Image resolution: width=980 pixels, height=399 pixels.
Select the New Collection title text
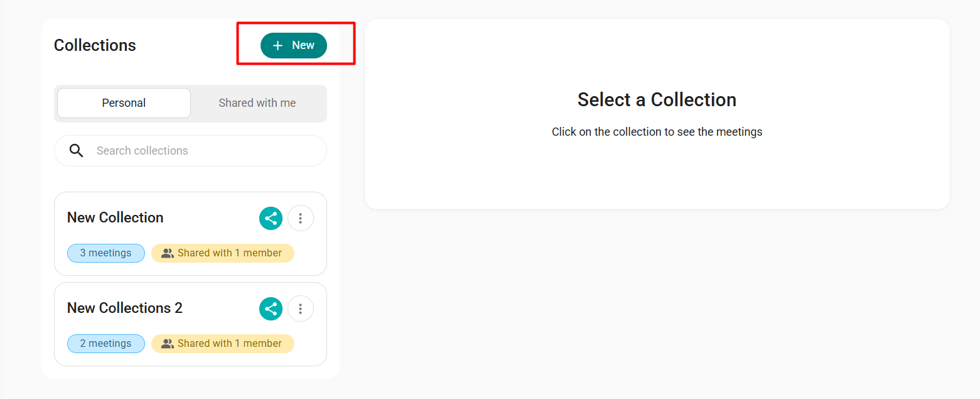[116, 217]
